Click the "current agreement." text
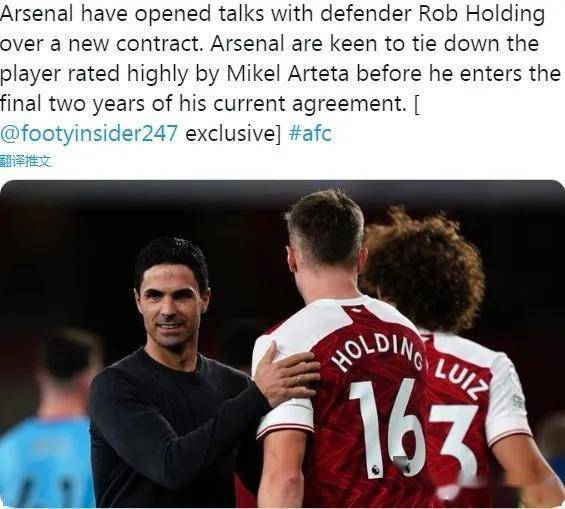The height and width of the screenshot is (509, 565). [x=309, y=104]
